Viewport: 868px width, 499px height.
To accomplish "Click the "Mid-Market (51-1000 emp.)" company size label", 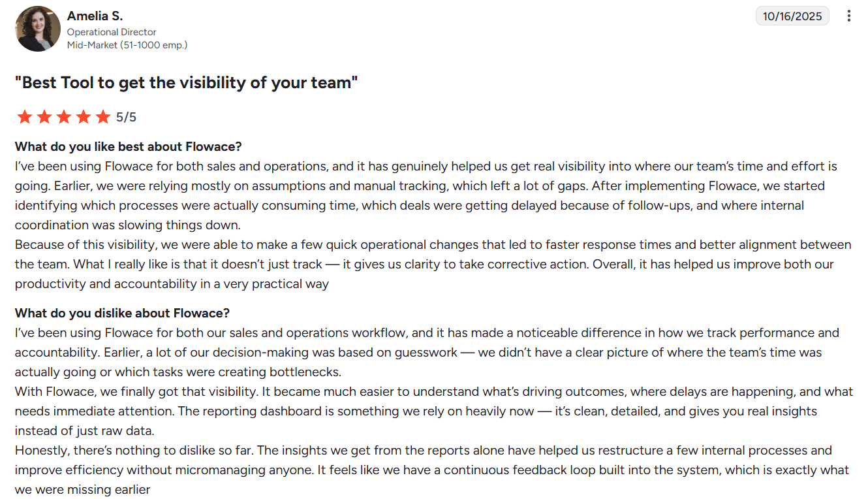I will point(127,45).
